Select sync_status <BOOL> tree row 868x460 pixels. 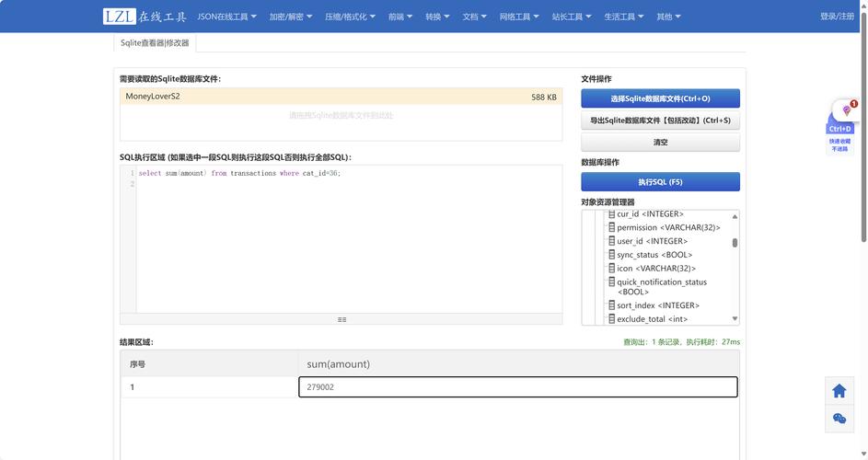pyautogui.click(x=654, y=255)
